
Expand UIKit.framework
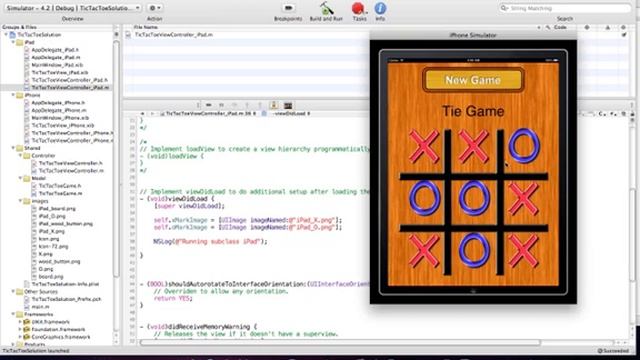tap(20, 322)
